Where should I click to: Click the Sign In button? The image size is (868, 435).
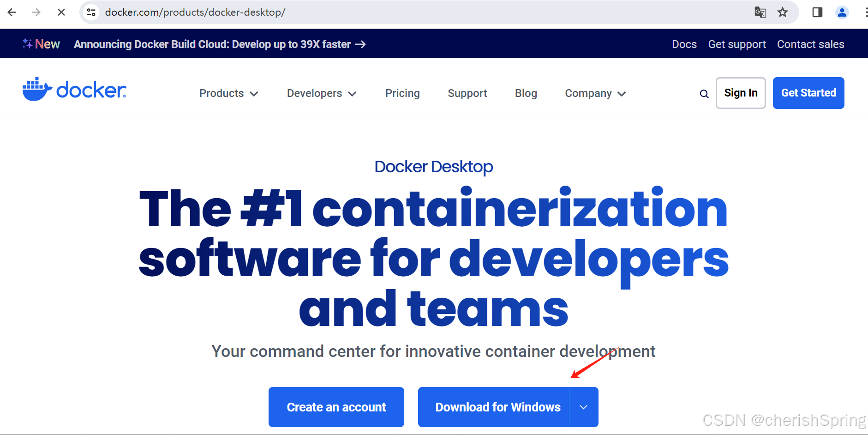coord(741,93)
